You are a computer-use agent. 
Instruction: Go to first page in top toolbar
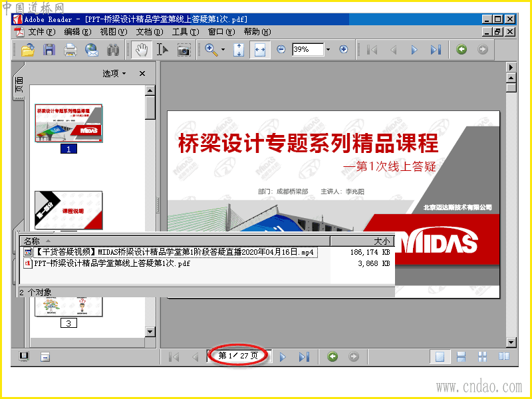(x=372, y=50)
